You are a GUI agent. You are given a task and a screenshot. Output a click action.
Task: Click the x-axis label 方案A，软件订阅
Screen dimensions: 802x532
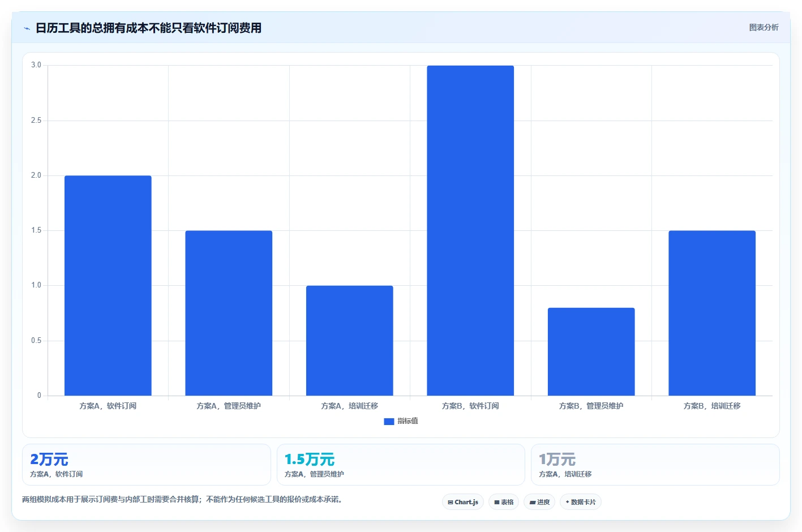tap(108, 406)
